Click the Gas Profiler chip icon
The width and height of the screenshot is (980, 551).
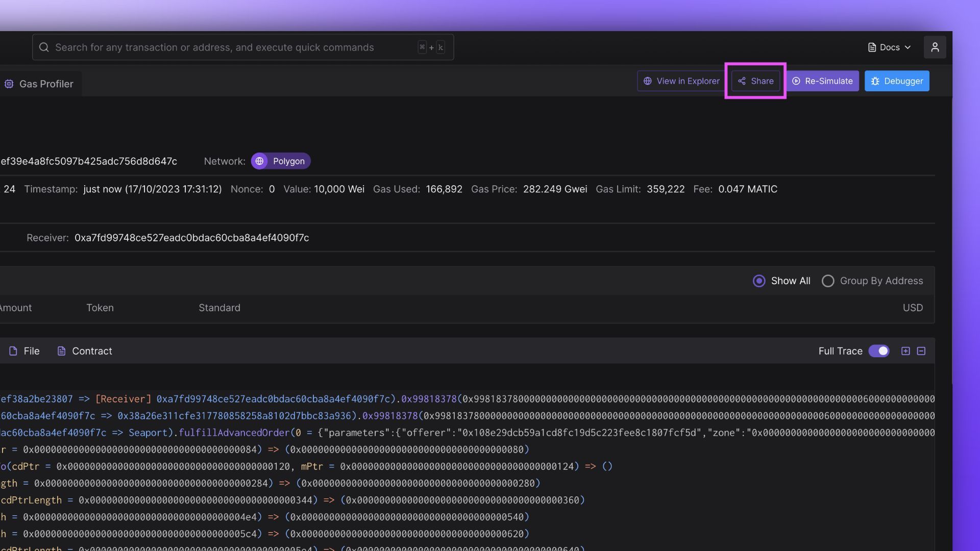[9, 84]
